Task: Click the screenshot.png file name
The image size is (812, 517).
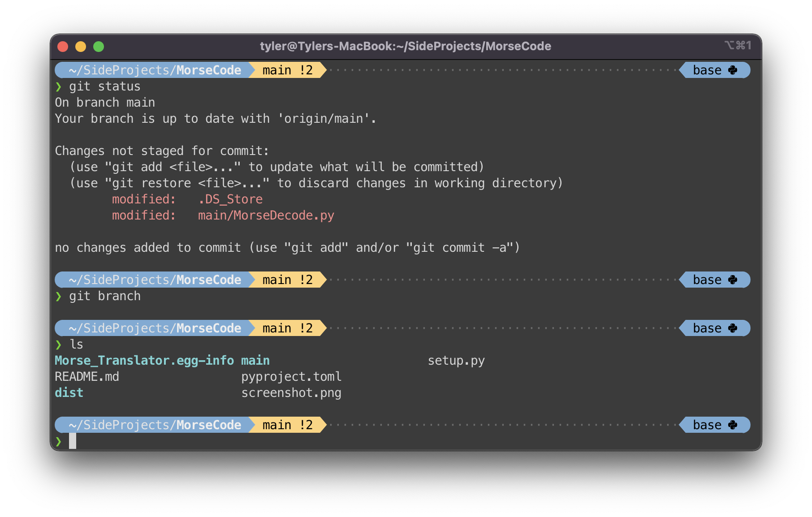Action: (x=291, y=393)
